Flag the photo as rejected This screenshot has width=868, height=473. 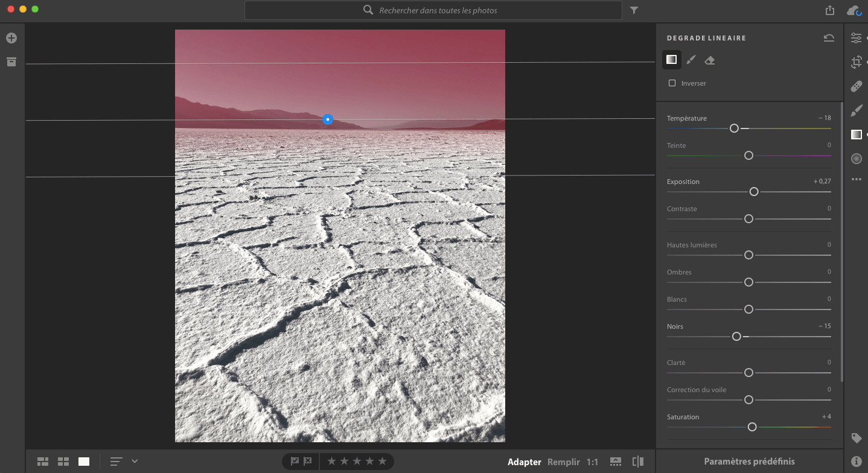pos(308,462)
